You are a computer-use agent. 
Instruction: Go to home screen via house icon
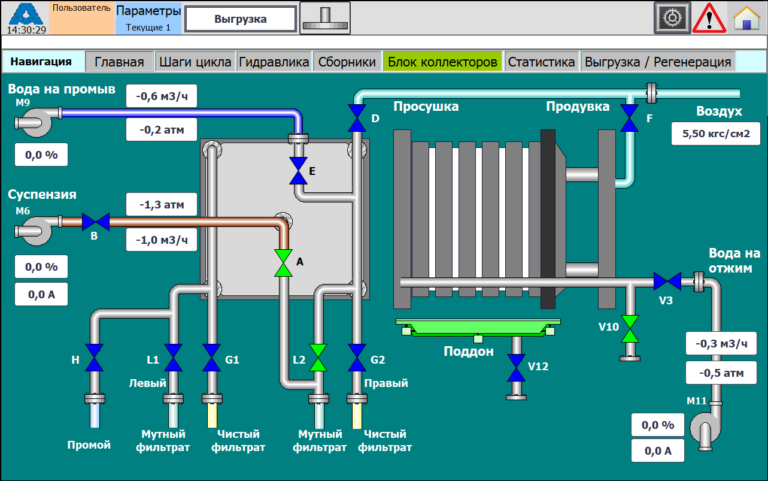[746, 18]
